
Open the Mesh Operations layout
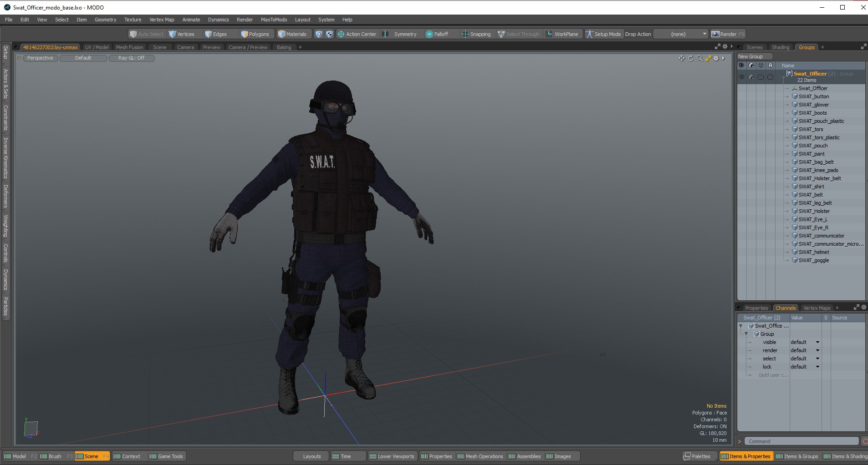point(480,456)
